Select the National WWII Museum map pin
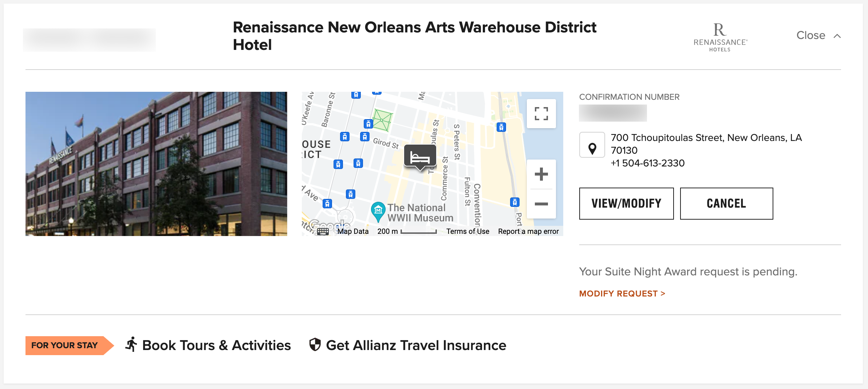Viewport: 868px width, 389px height. [x=378, y=210]
